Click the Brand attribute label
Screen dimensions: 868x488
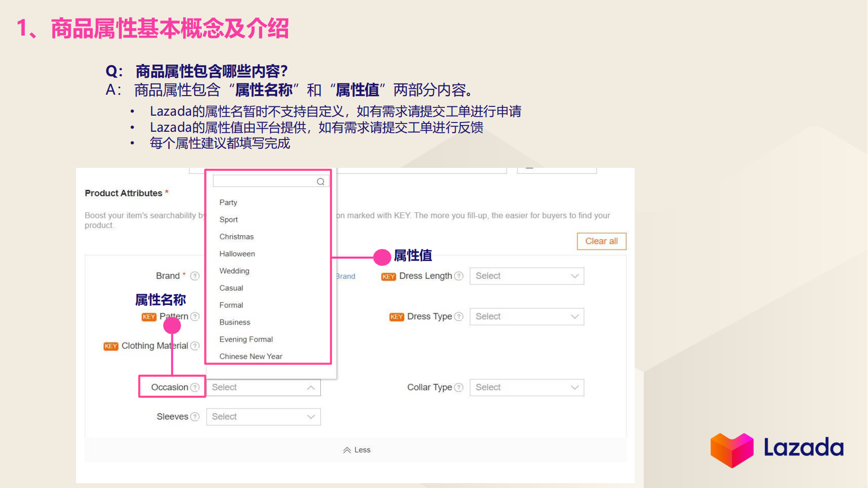[168, 276]
